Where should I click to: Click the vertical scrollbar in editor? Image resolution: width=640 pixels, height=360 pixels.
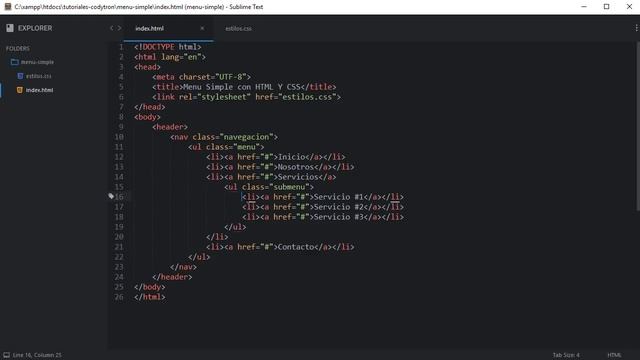pyautogui.click(x=638, y=127)
